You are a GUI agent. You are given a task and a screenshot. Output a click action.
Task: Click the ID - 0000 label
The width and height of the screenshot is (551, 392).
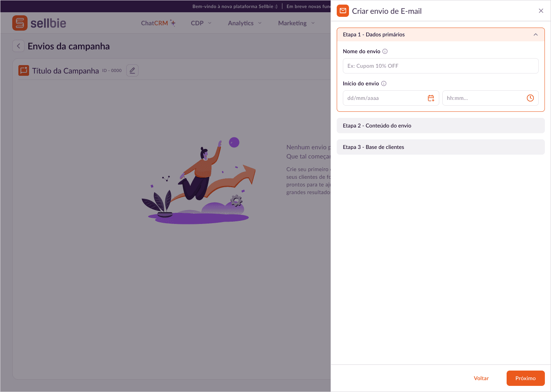112,70
